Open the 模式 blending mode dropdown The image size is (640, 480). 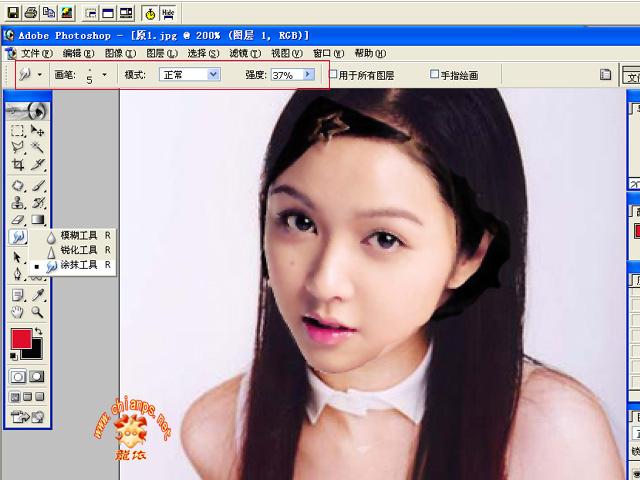(x=190, y=75)
